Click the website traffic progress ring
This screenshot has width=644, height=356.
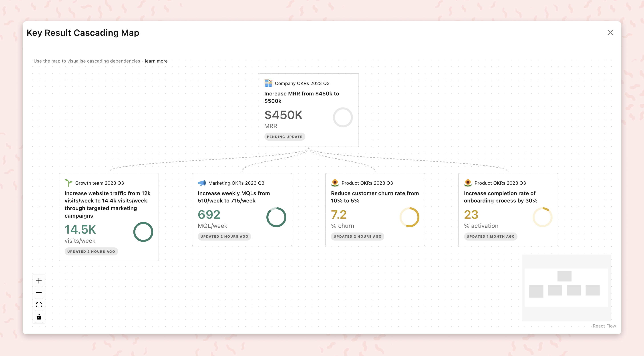[x=143, y=232]
